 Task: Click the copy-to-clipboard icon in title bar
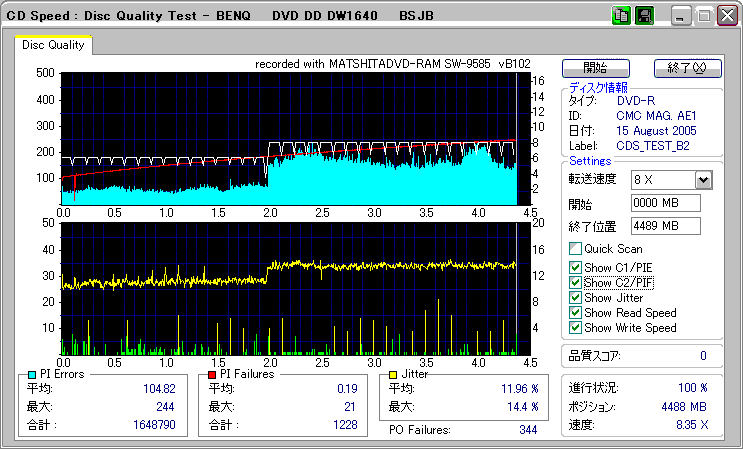pyautogui.click(x=621, y=16)
